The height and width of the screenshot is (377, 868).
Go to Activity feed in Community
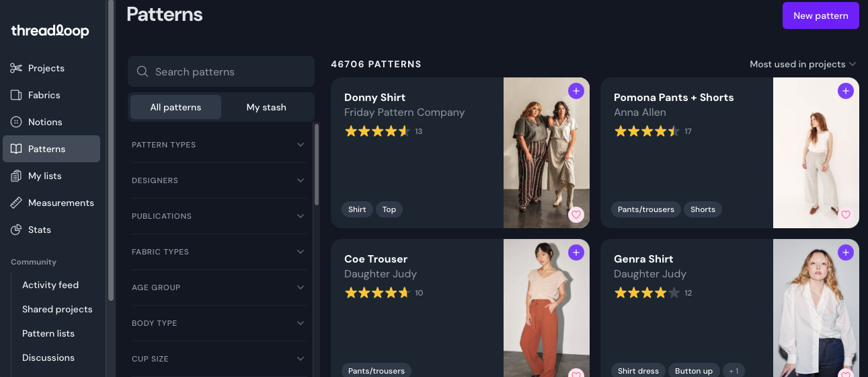click(x=50, y=285)
